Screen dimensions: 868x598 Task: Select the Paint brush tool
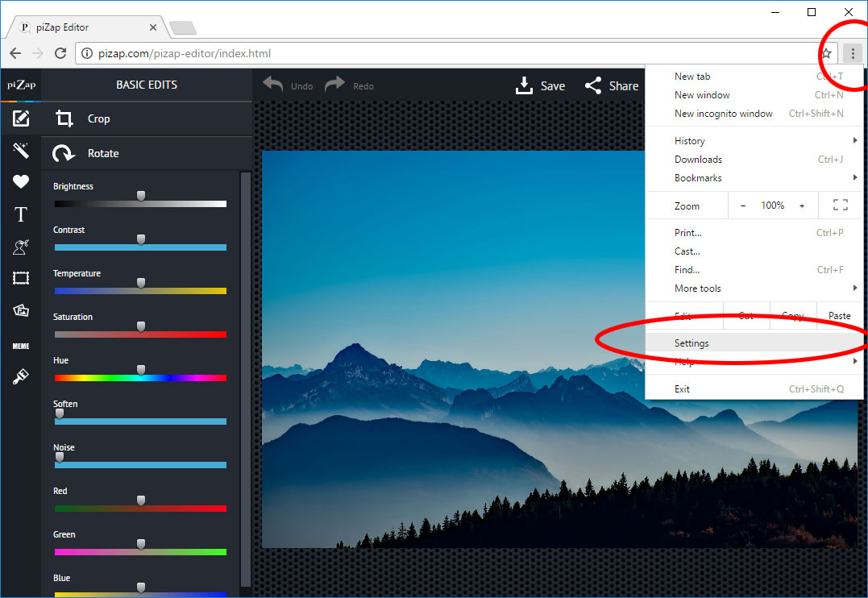tap(21, 376)
